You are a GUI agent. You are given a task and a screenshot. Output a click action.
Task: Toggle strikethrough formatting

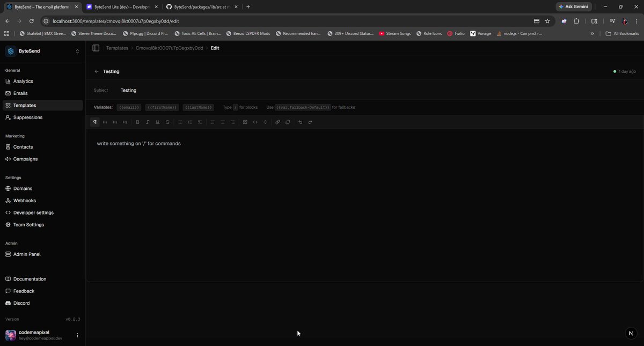point(167,122)
